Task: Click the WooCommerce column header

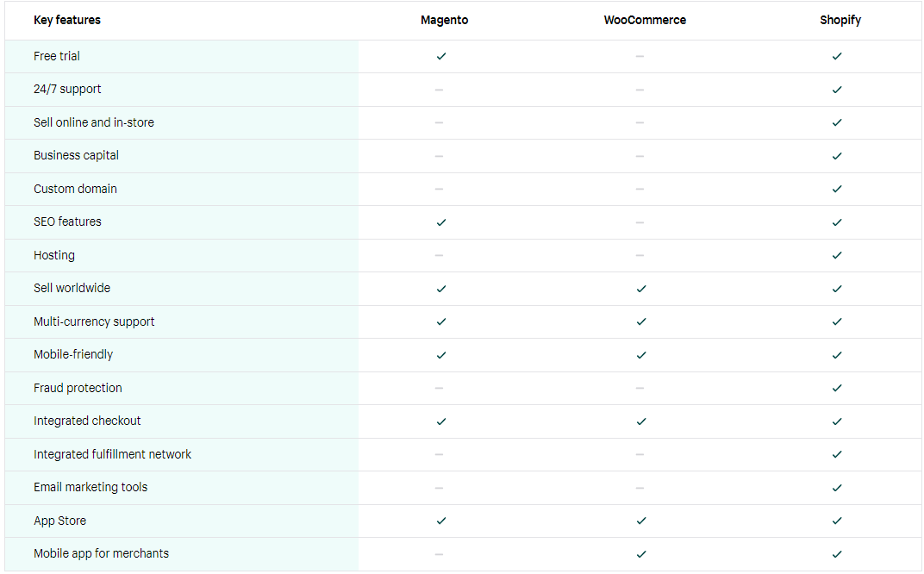Action: (x=645, y=20)
